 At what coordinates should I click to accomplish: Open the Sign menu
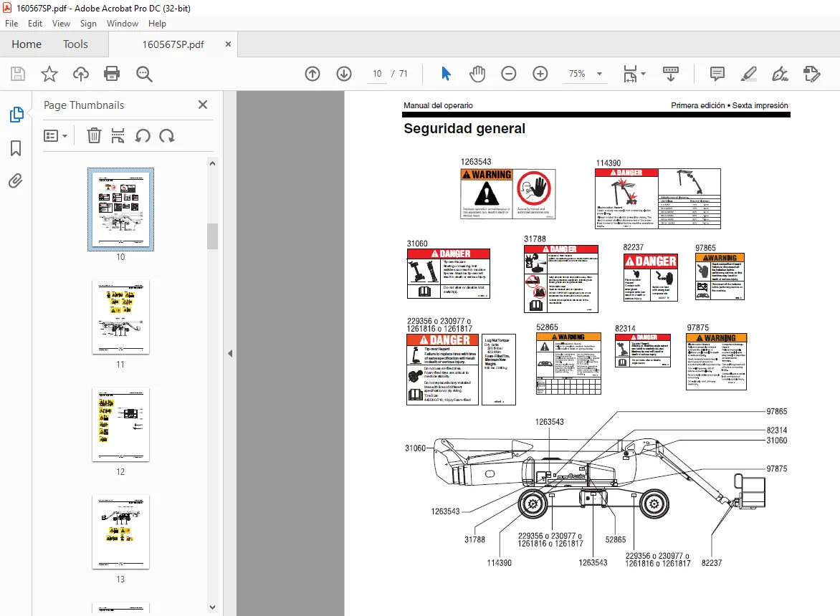tap(88, 24)
